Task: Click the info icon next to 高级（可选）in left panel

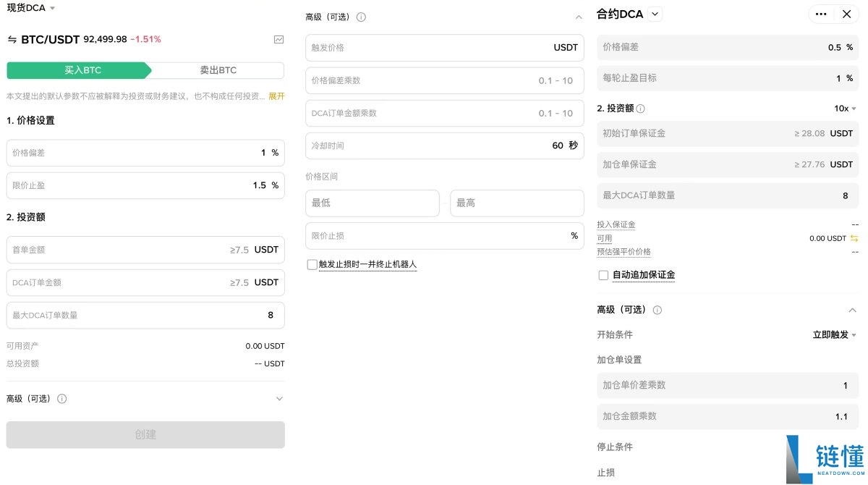Action: pyautogui.click(x=61, y=399)
